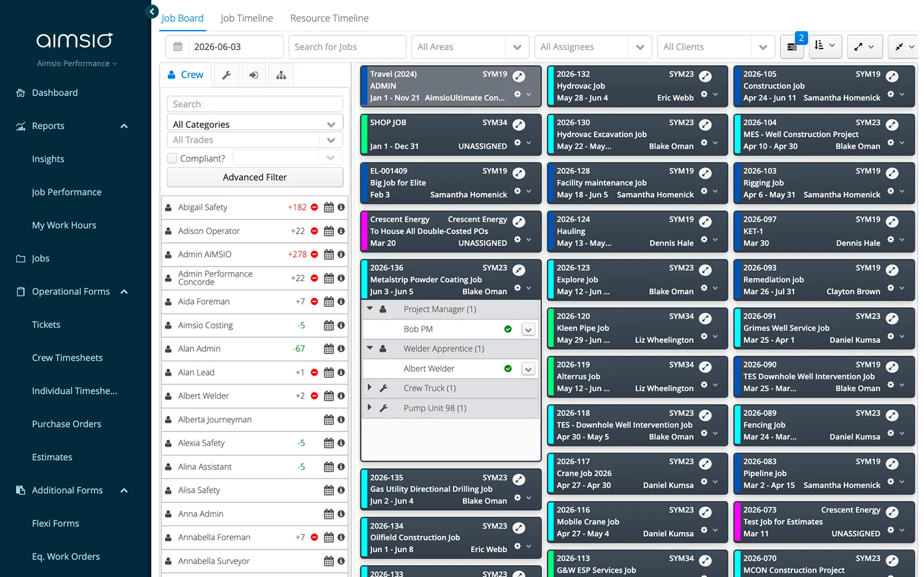
Task: Open the Insights report link
Action: (x=48, y=159)
